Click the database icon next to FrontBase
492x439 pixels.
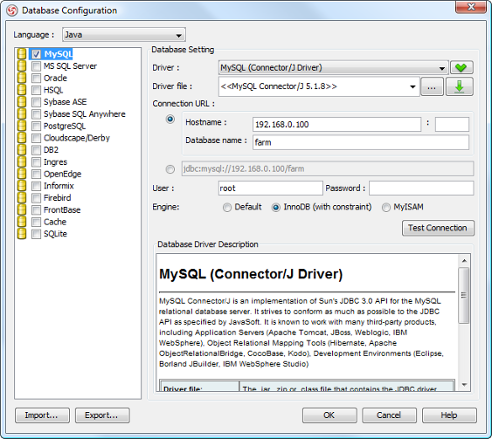(x=22, y=210)
